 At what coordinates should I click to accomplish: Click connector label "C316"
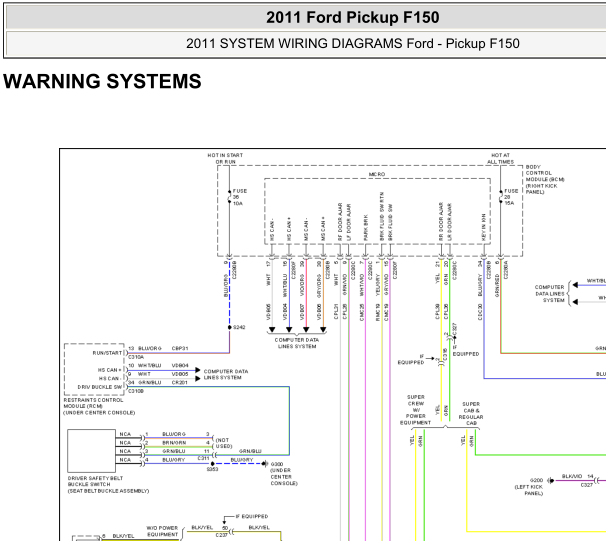[445, 354]
